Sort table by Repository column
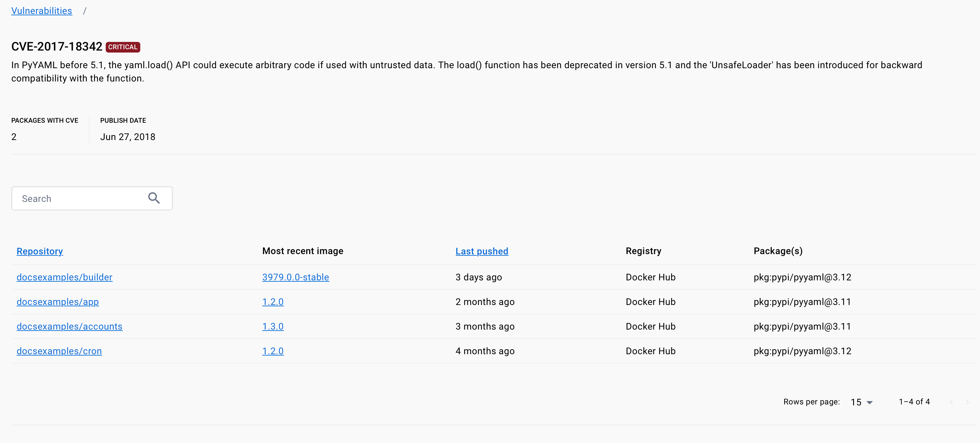 40,251
